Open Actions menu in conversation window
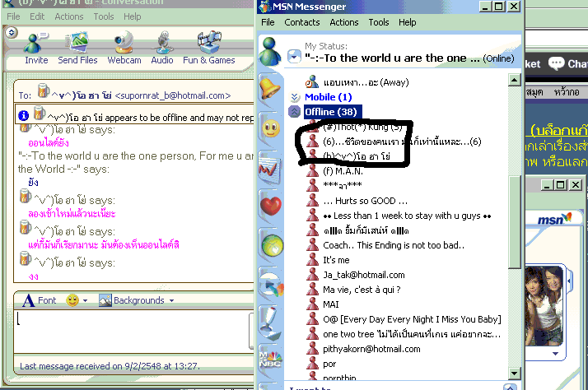The image size is (588, 390). click(69, 16)
